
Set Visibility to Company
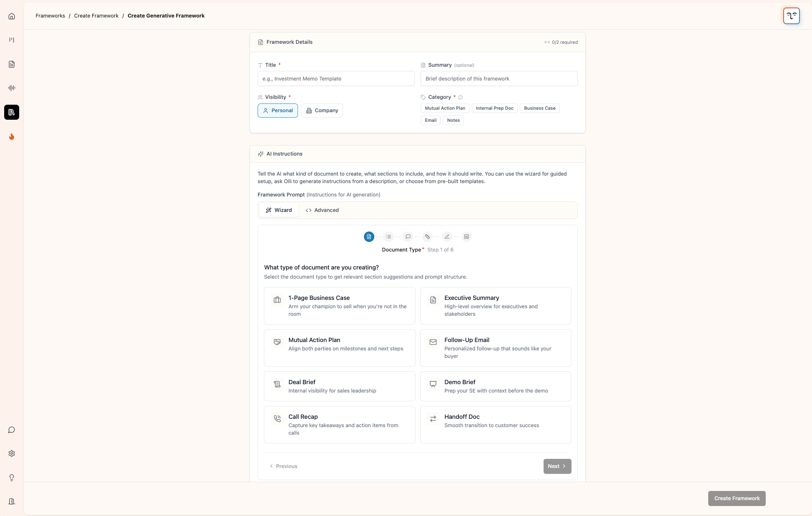pyautogui.click(x=321, y=110)
